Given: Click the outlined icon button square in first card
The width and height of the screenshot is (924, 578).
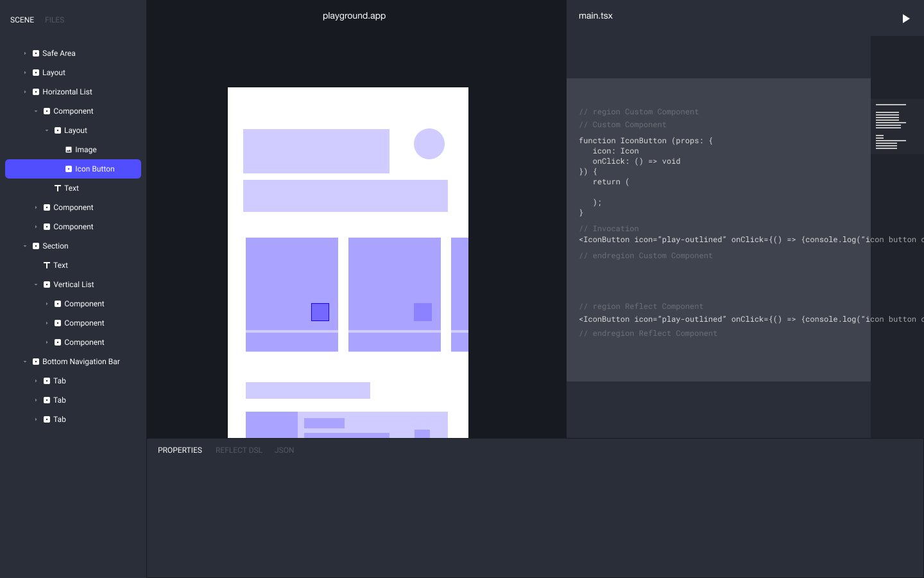Looking at the screenshot, I should 320,312.
